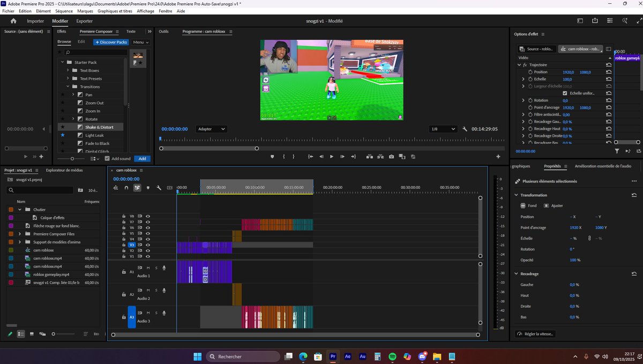
Task: Step forward one frame in Program monitor
Action: [x=342, y=156]
